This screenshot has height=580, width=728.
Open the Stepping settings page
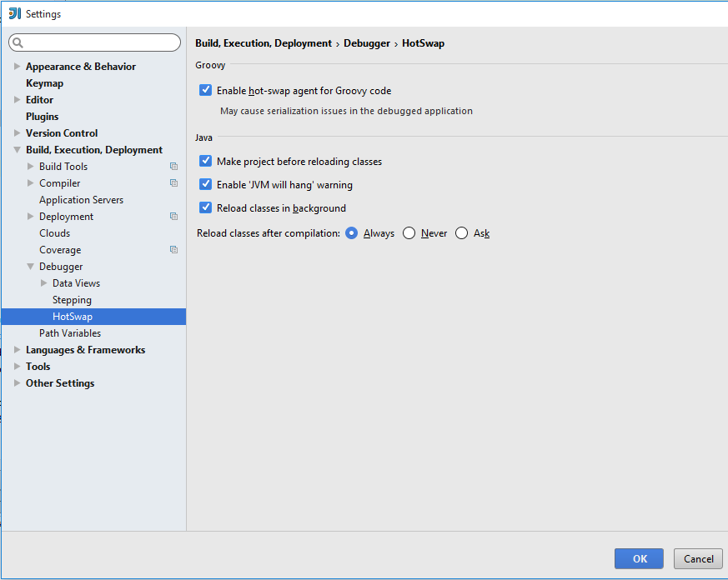(72, 300)
